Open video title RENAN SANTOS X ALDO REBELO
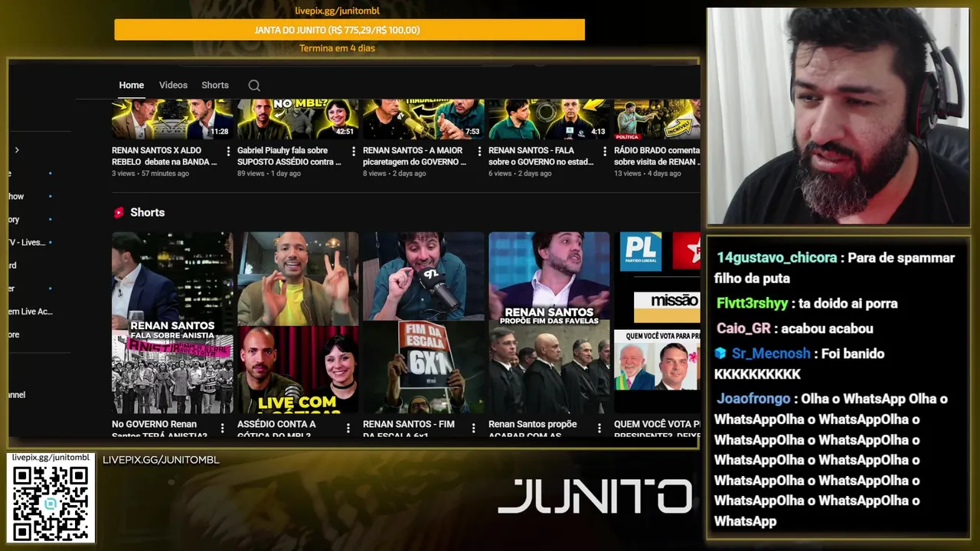 [x=165, y=156]
